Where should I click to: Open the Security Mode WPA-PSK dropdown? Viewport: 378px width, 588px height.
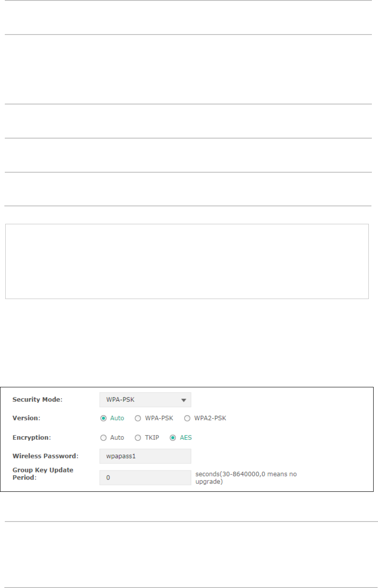pyautogui.click(x=145, y=400)
